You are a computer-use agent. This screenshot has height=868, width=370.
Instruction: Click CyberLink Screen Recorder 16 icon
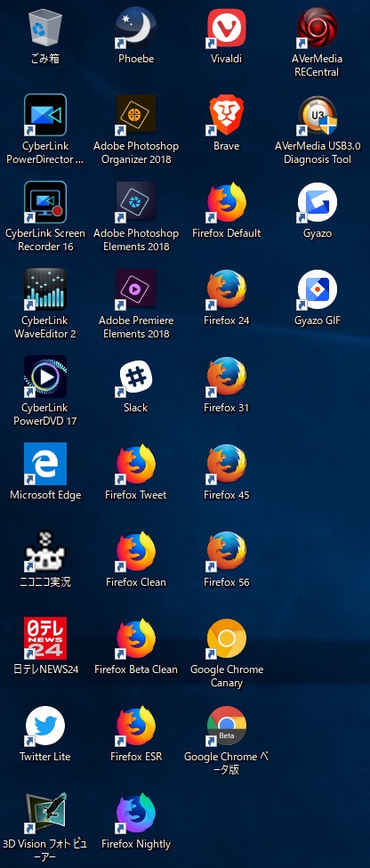(x=45, y=202)
